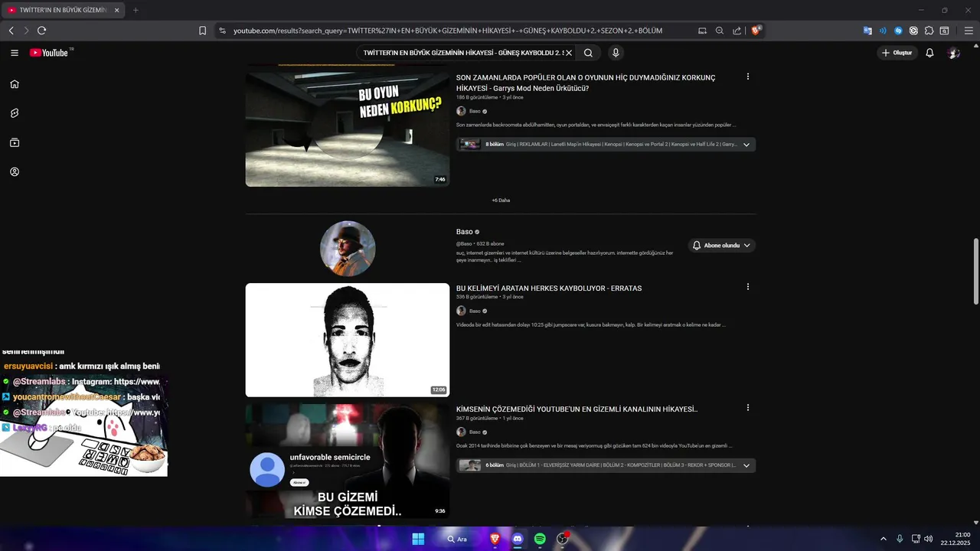Open the Windows Start menu
The width and height of the screenshot is (980, 551).
click(x=418, y=539)
